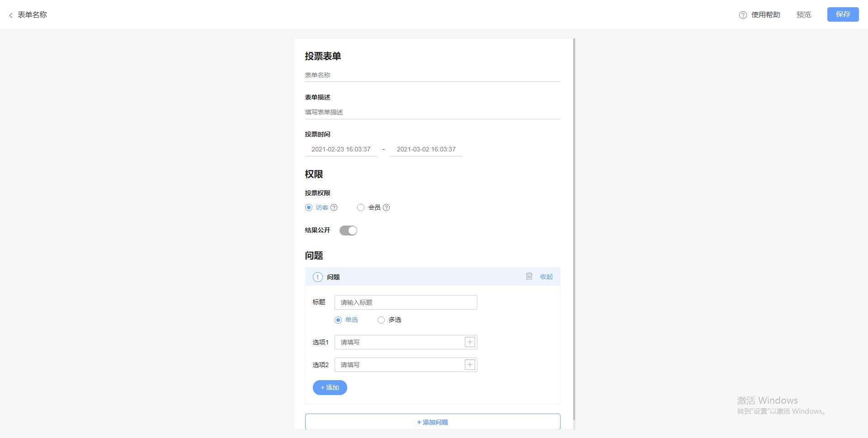This screenshot has width=868, height=438.
Task: Click the 权限 section heading
Action: [x=314, y=174]
